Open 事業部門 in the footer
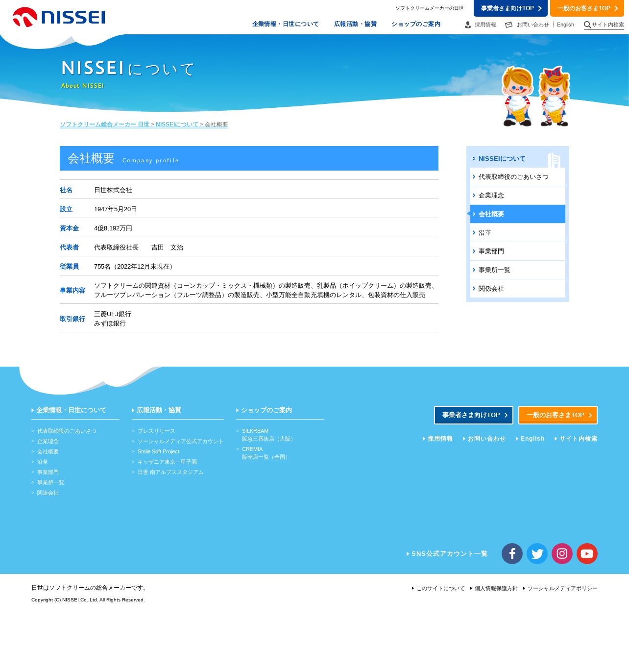The height and width of the screenshot is (672, 629). 48,473
